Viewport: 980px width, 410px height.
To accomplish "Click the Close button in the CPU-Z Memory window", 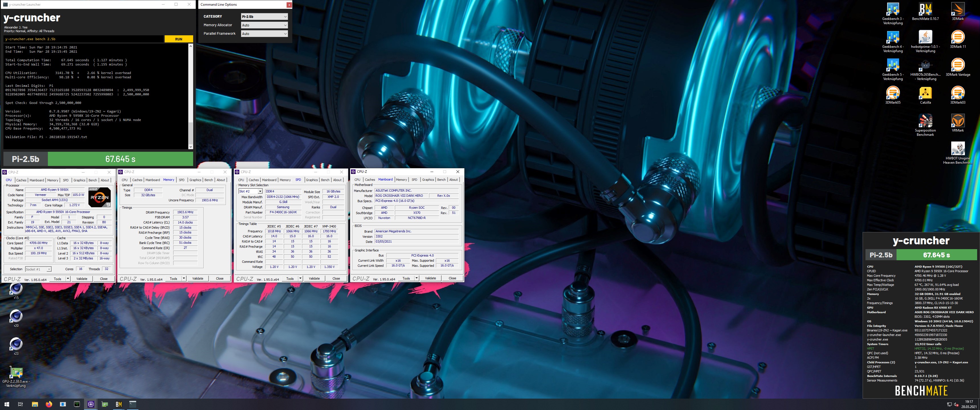I will click(220, 279).
